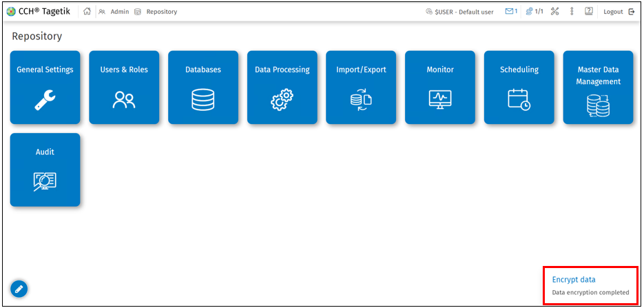The height and width of the screenshot is (308, 644).
Task: Click Logout
Action: tap(619, 12)
